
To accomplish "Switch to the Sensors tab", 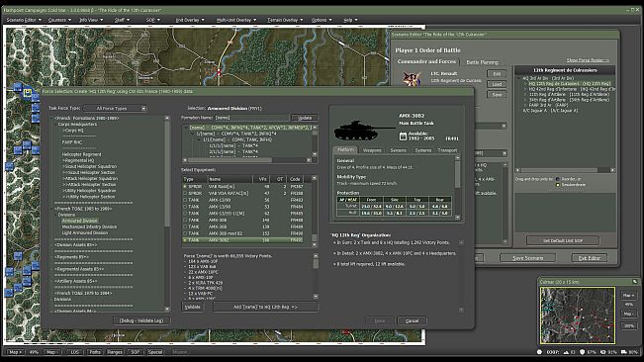I will (398, 150).
